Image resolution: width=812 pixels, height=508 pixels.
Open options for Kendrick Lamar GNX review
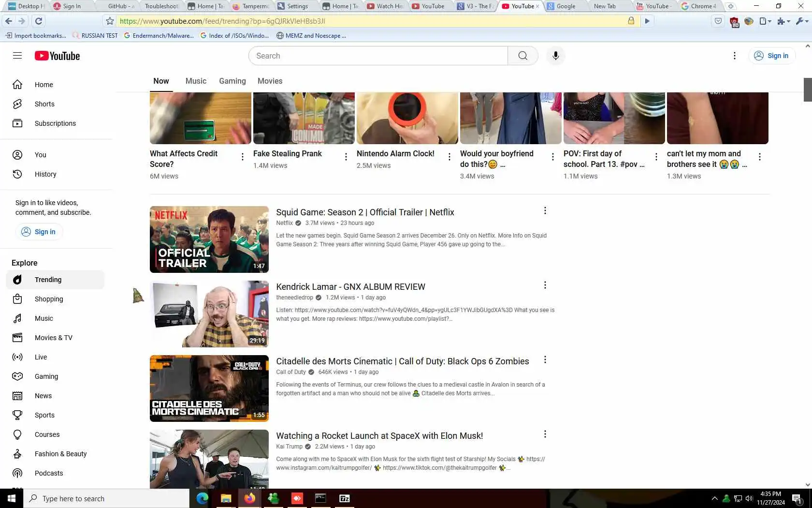click(x=545, y=285)
